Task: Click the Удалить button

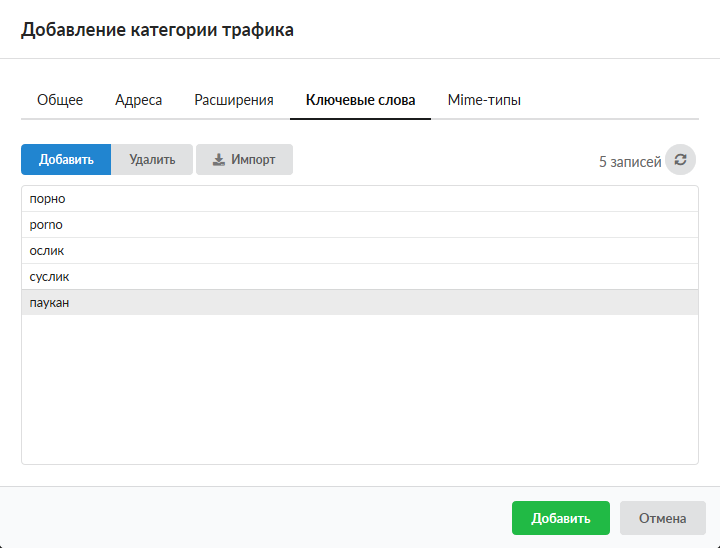Action: pyautogui.click(x=152, y=160)
